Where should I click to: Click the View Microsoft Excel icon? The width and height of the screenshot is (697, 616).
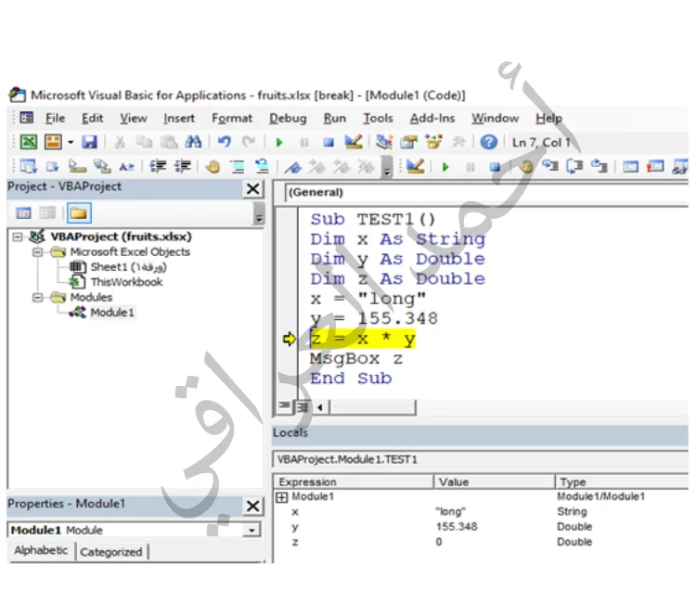pos(29,142)
